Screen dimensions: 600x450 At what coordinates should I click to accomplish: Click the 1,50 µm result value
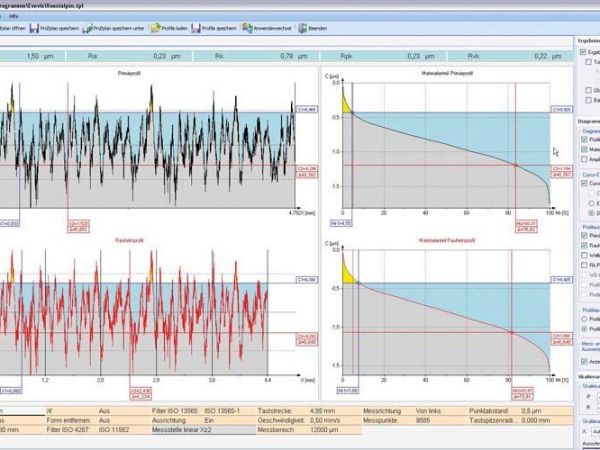tap(40, 56)
